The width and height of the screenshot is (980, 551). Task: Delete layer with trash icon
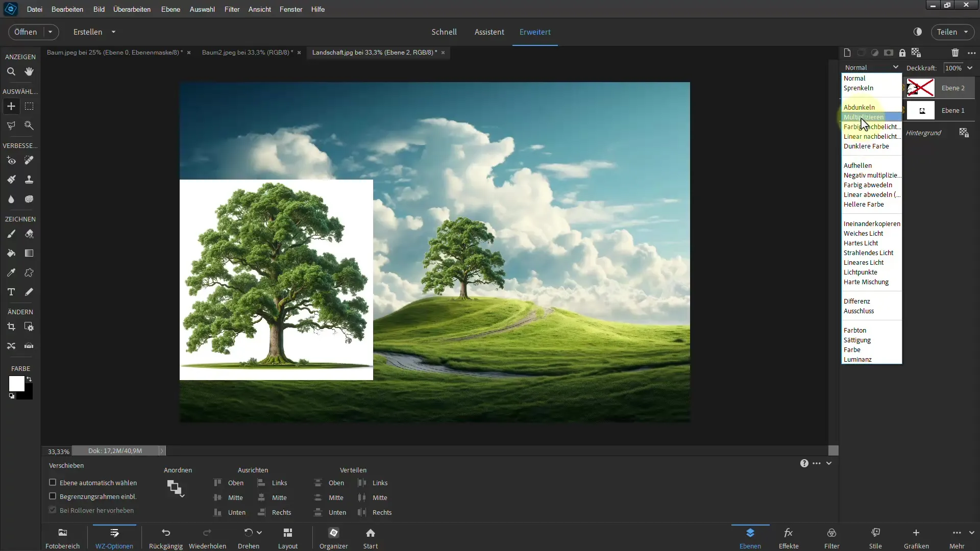click(955, 53)
